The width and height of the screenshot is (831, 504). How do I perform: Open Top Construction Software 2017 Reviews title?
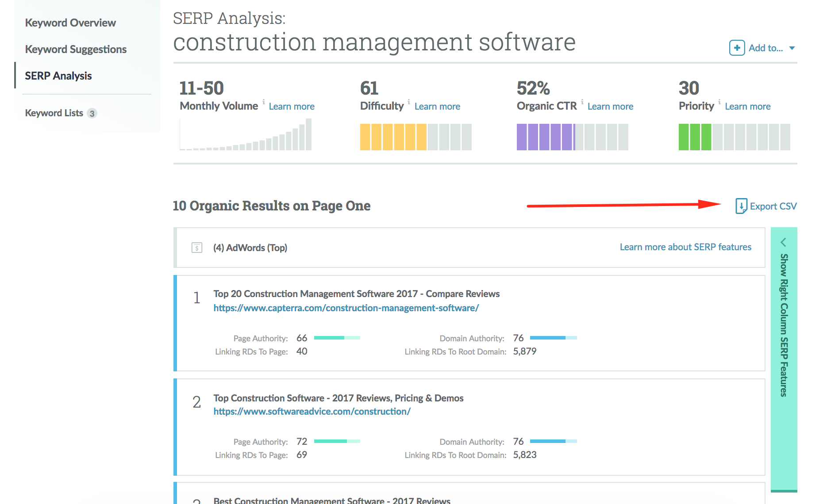click(338, 398)
